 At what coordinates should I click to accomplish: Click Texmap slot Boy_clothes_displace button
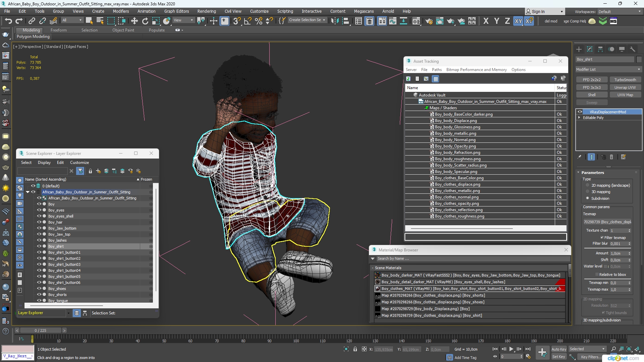point(607,222)
